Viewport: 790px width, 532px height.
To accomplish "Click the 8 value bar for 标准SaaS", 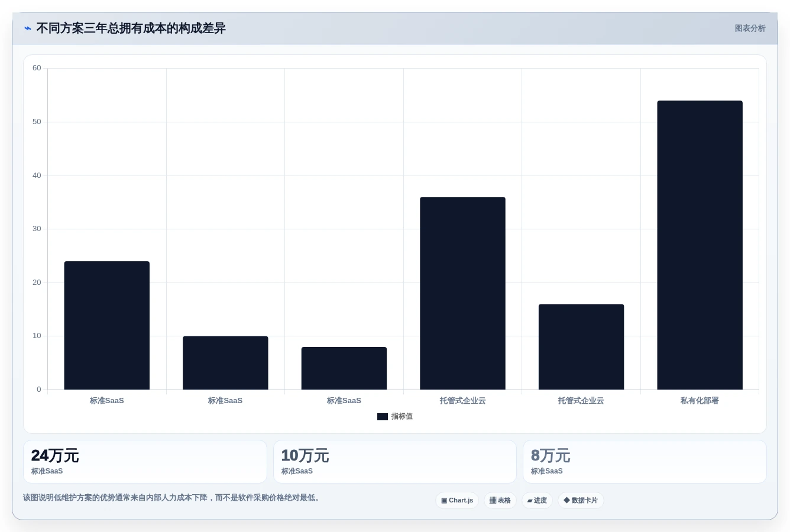I will [344, 368].
